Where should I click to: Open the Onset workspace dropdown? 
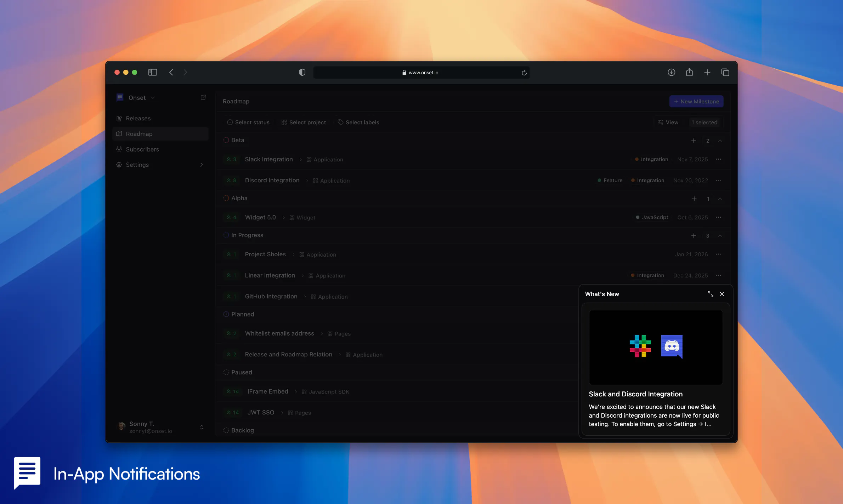coord(136,98)
